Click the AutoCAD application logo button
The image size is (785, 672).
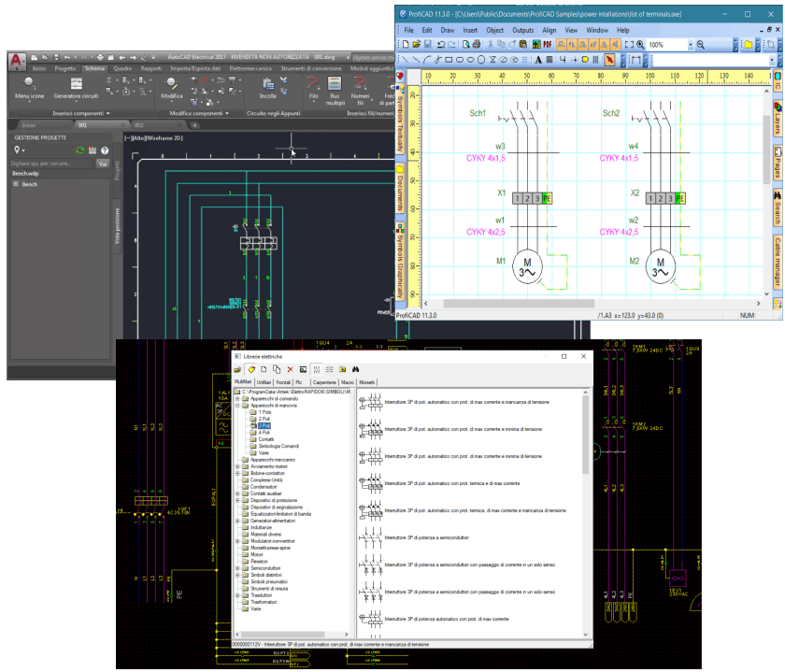click(x=17, y=61)
